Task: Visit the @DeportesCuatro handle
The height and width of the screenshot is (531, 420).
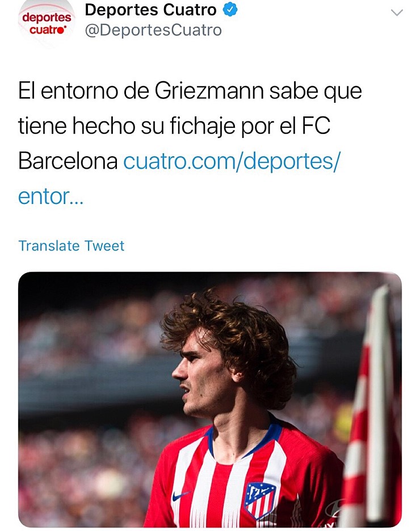Action: coord(153,30)
